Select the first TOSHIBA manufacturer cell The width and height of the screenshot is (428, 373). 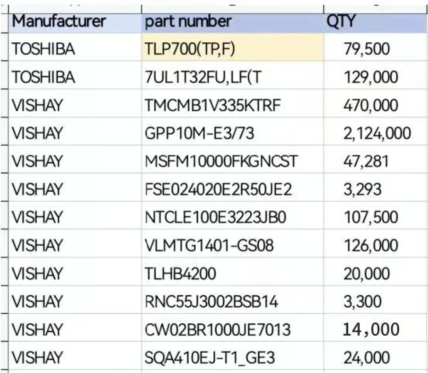(75, 47)
